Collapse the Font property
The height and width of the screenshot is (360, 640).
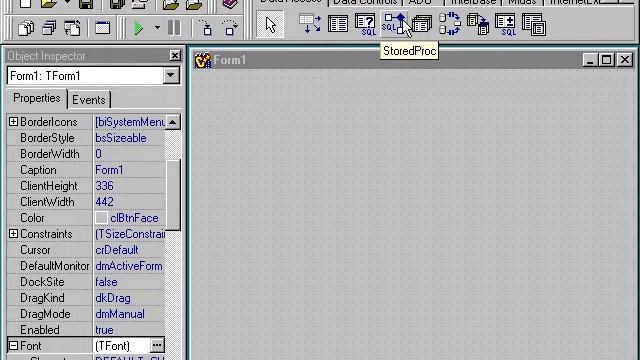point(13,346)
